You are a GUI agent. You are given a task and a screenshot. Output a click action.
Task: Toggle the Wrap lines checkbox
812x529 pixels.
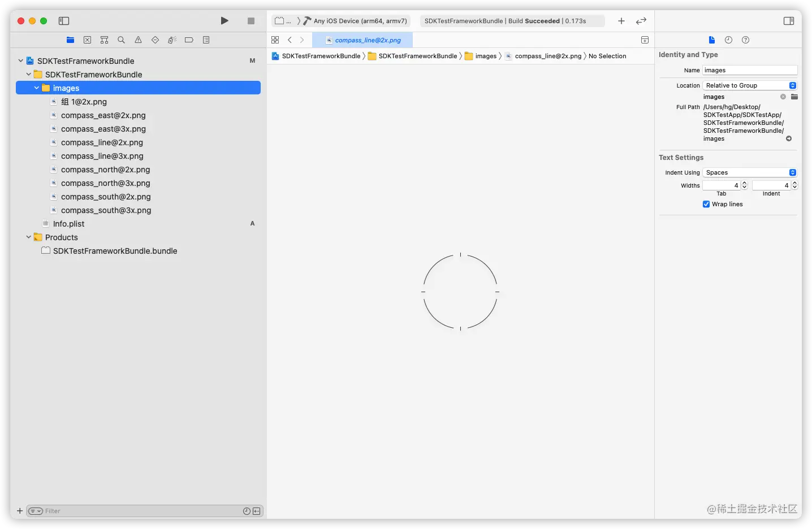[x=706, y=204]
